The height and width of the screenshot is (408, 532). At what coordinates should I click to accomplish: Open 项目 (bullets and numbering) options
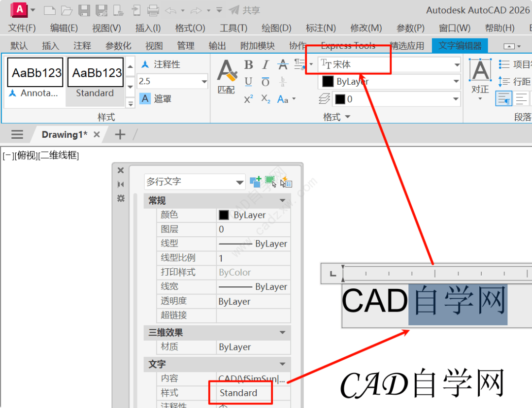512,63
